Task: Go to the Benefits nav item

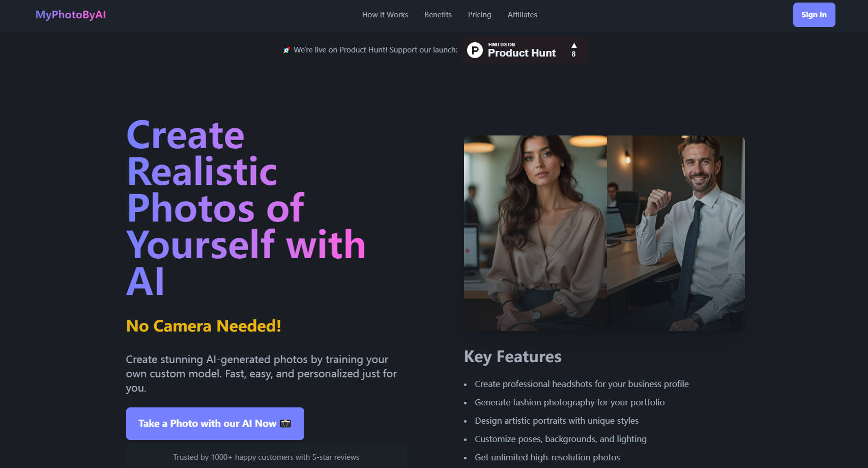Action: click(438, 15)
